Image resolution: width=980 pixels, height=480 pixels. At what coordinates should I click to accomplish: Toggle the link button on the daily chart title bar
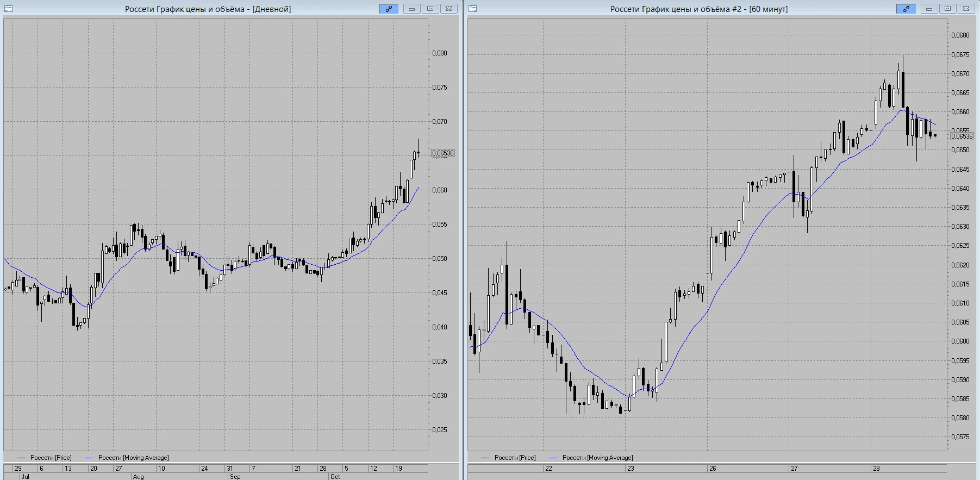pyautogui.click(x=389, y=9)
